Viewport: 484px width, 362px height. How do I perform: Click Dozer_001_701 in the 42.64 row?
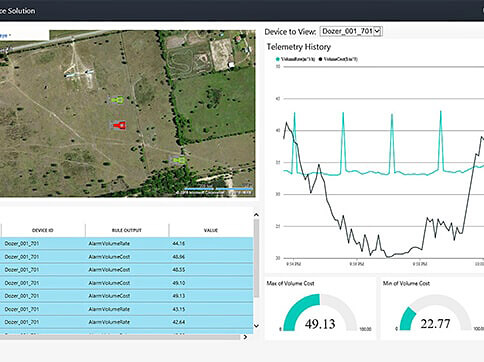click(x=22, y=322)
